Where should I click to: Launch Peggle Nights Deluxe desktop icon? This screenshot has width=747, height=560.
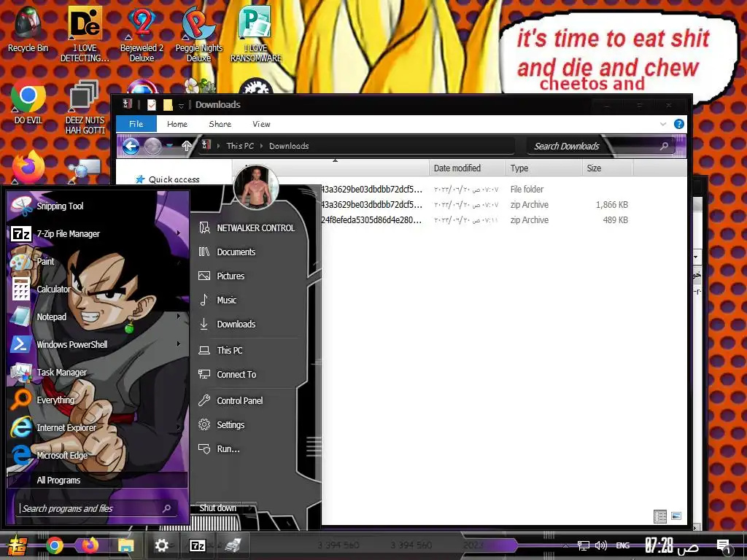pyautogui.click(x=198, y=34)
